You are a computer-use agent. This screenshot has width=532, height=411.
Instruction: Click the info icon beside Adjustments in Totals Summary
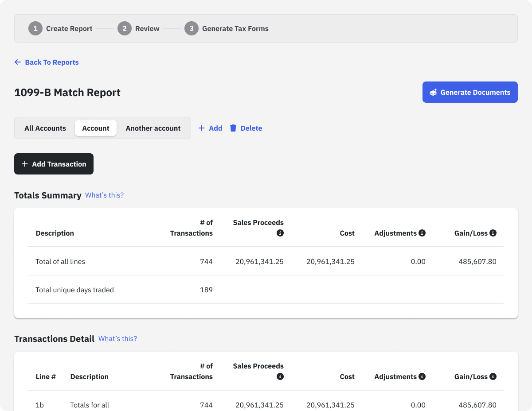tap(423, 233)
